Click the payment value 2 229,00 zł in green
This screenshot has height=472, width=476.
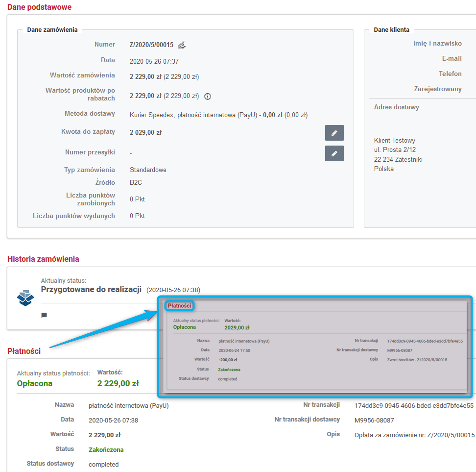point(118,384)
